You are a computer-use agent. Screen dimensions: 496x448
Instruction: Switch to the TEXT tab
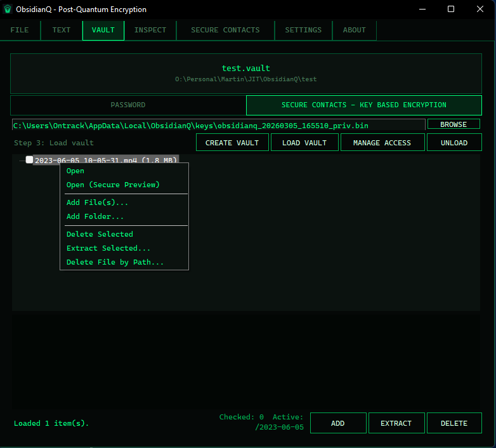click(x=62, y=30)
